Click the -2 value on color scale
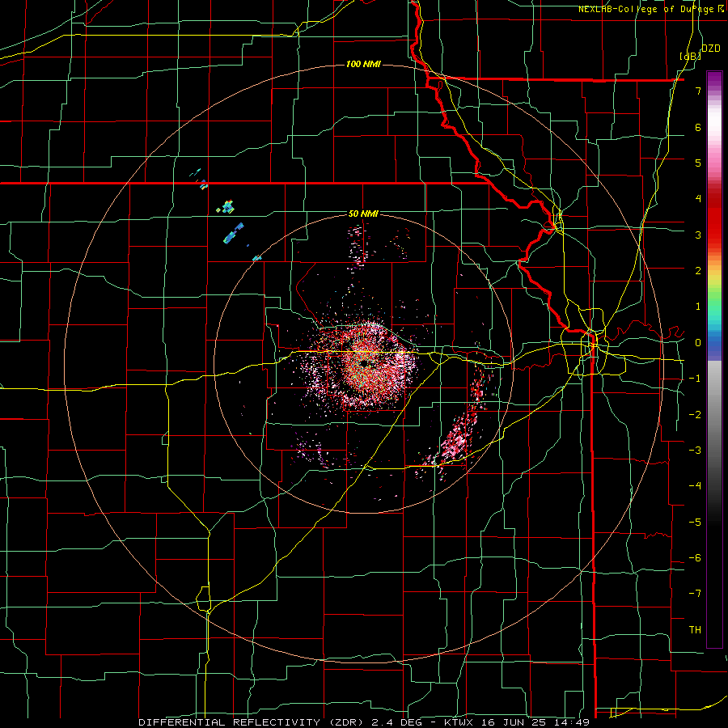The height and width of the screenshot is (728, 728). pyautogui.click(x=695, y=414)
